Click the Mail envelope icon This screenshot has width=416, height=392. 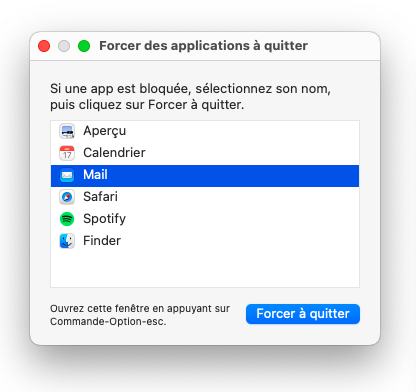(x=67, y=175)
